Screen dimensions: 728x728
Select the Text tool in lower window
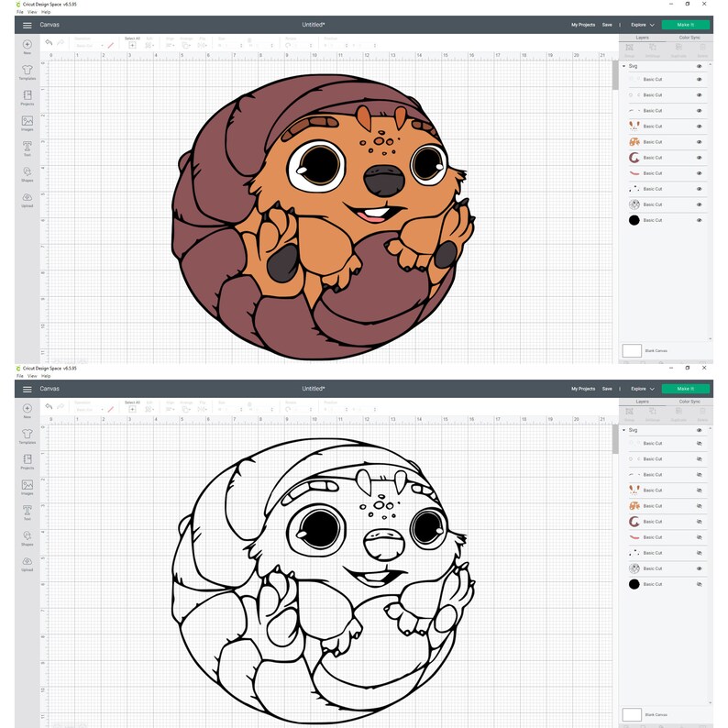point(28,513)
